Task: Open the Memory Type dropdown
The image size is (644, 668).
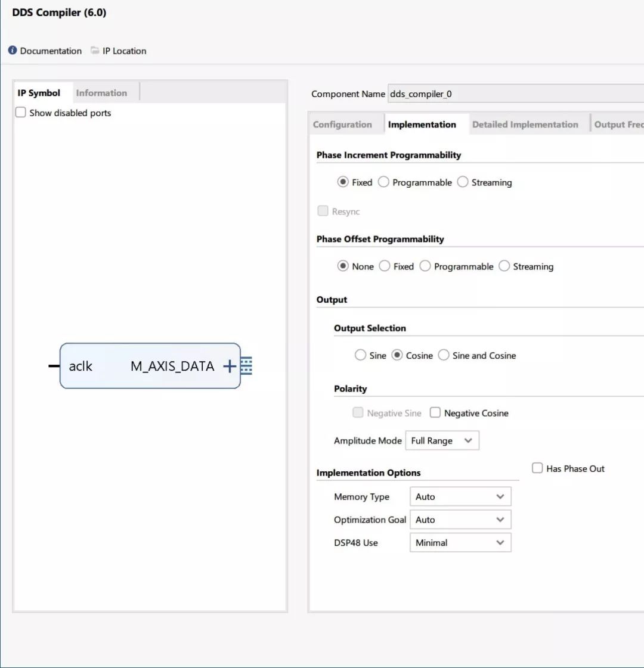Action: click(x=460, y=497)
